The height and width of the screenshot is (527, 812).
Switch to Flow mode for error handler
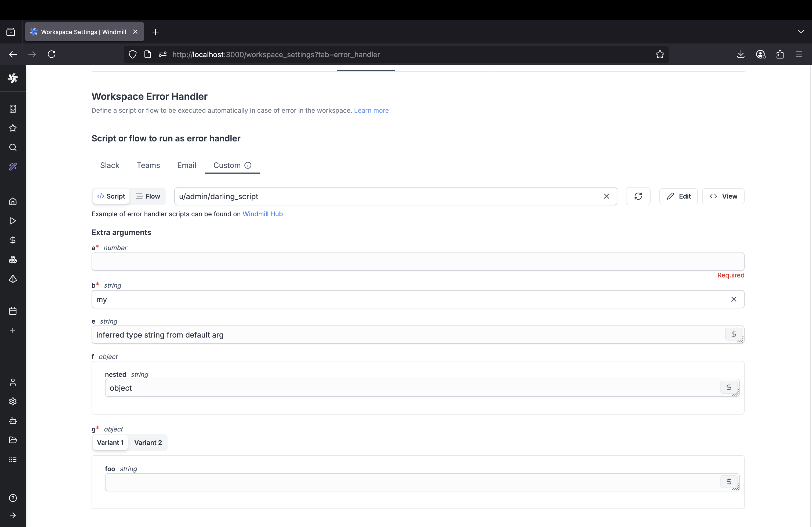(148, 196)
